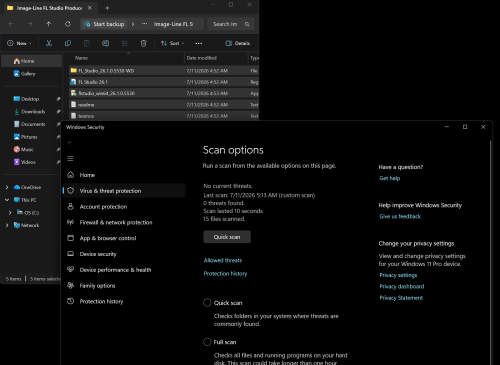The image size is (500, 365).
Task: Open the Privacy Statement link
Action: pyautogui.click(x=401, y=298)
